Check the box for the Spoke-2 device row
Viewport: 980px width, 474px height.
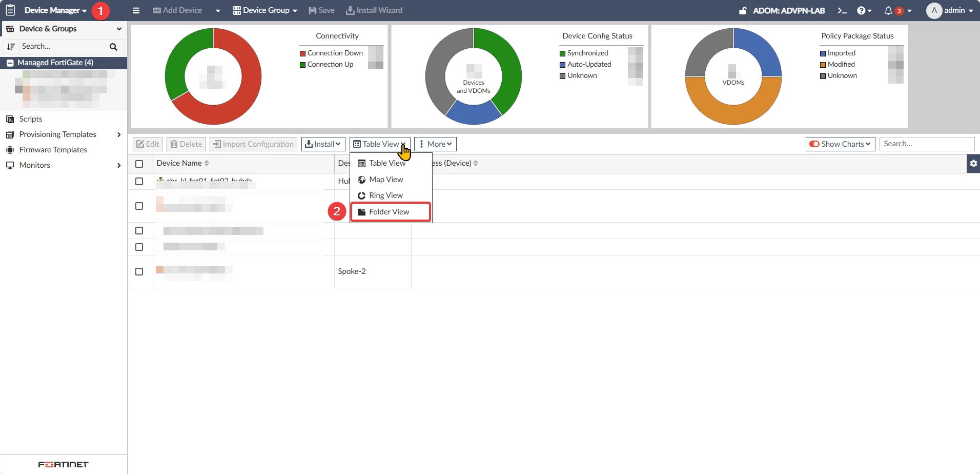[x=139, y=271]
